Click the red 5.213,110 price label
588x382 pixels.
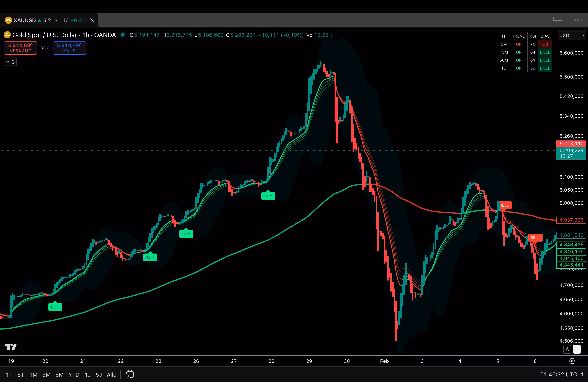pyautogui.click(x=571, y=144)
